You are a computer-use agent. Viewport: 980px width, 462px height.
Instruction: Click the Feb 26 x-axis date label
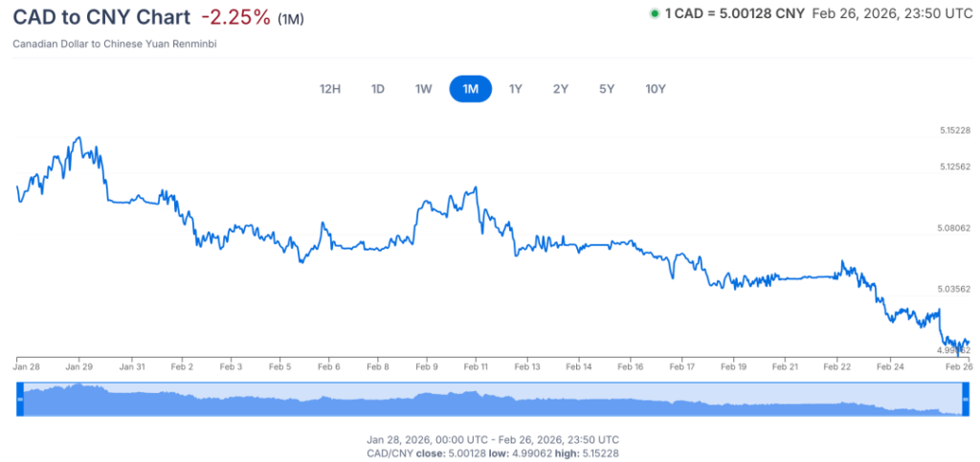point(957,366)
